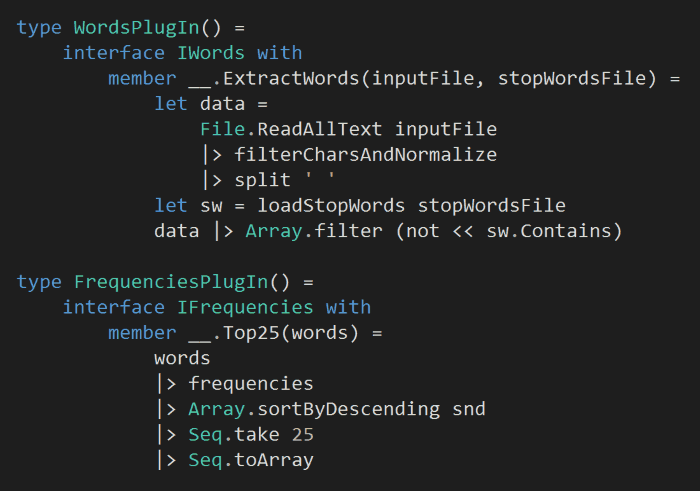Click the loadStopWords function call

click(331, 205)
